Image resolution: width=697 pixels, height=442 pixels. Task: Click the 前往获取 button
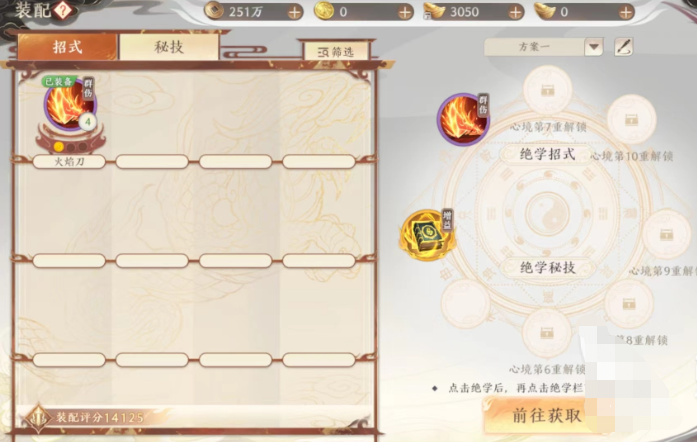(547, 415)
